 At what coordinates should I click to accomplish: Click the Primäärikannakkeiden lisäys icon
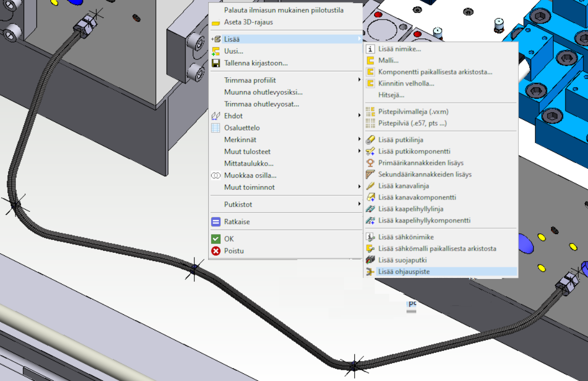370,163
